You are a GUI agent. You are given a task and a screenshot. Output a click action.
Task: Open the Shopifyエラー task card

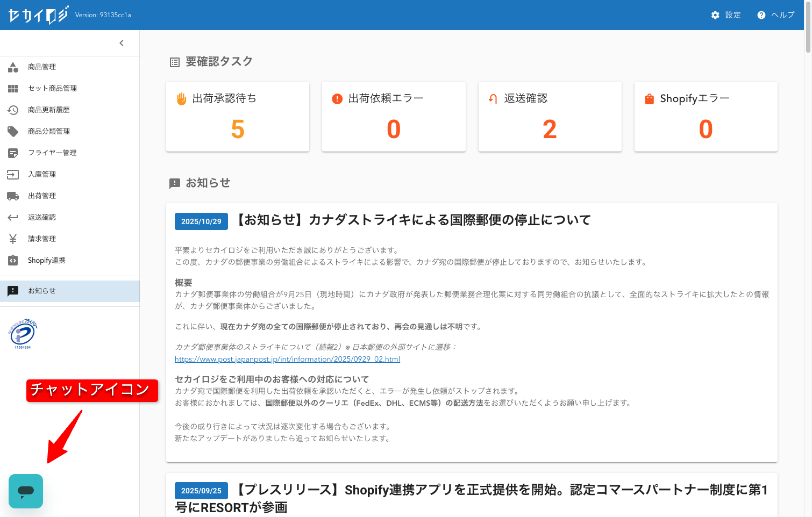pyautogui.click(x=706, y=117)
